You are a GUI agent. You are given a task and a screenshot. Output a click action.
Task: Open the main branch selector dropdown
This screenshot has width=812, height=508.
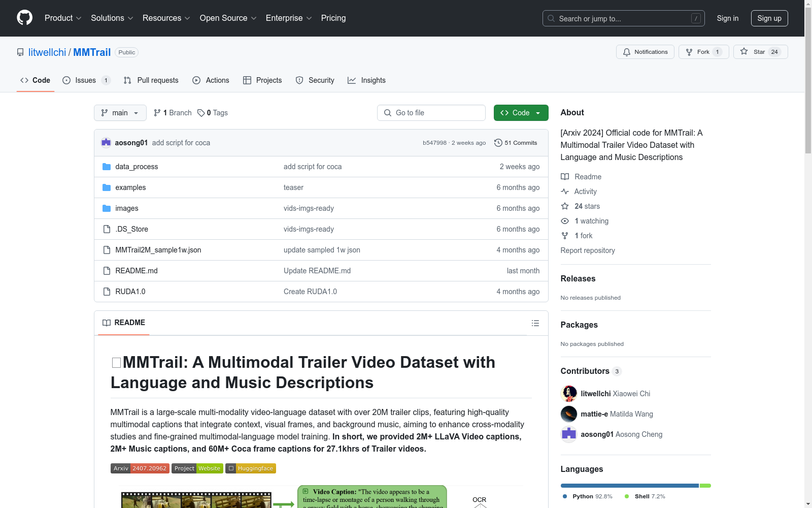(x=120, y=113)
